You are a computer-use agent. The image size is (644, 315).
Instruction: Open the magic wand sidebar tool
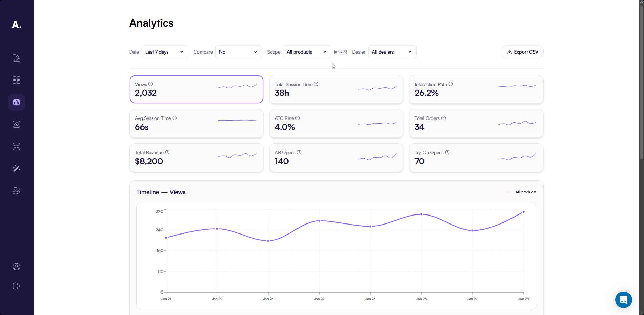click(17, 169)
